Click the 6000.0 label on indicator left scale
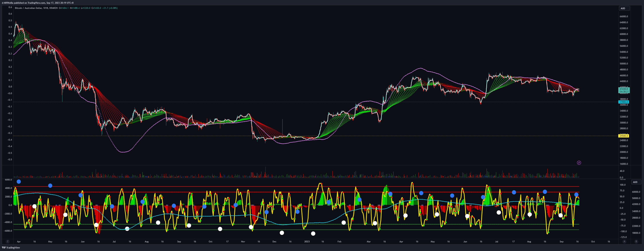This screenshot has height=251, width=644. (x=8, y=179)
